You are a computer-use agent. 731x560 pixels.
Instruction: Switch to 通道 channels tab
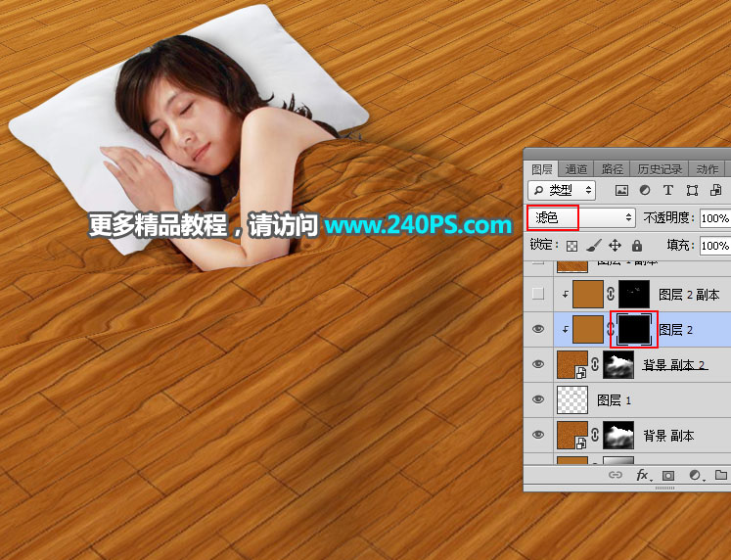pos(576,169)
